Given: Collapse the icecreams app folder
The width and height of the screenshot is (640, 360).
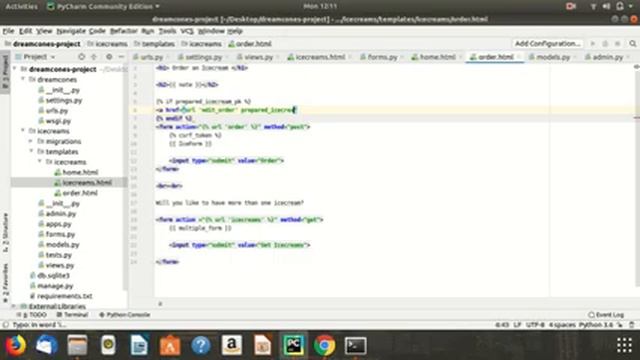Looking at the screenshot, I should tap(23, 131).
